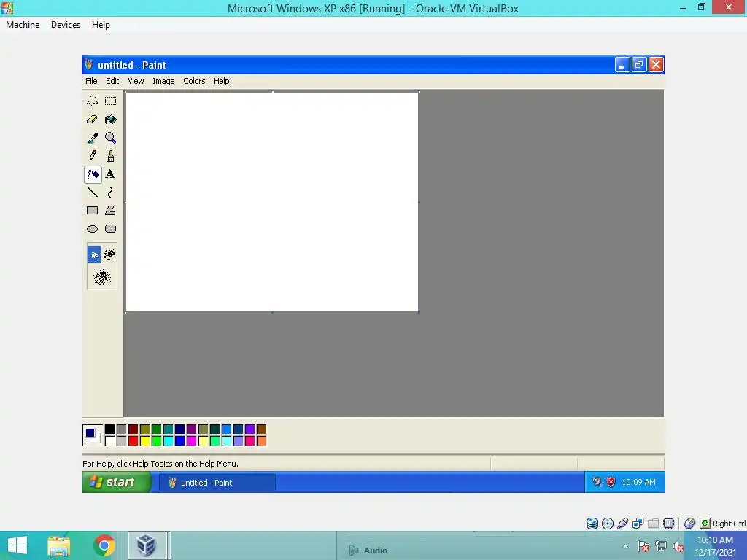This screenshot has width=747, height=560.
Task: Select the Ellipse tool
Action: [93, 228]
